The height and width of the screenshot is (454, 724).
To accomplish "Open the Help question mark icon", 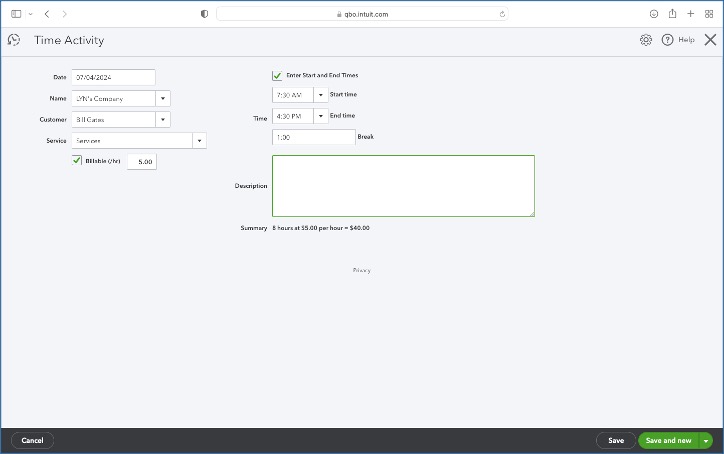I will 667,40.
